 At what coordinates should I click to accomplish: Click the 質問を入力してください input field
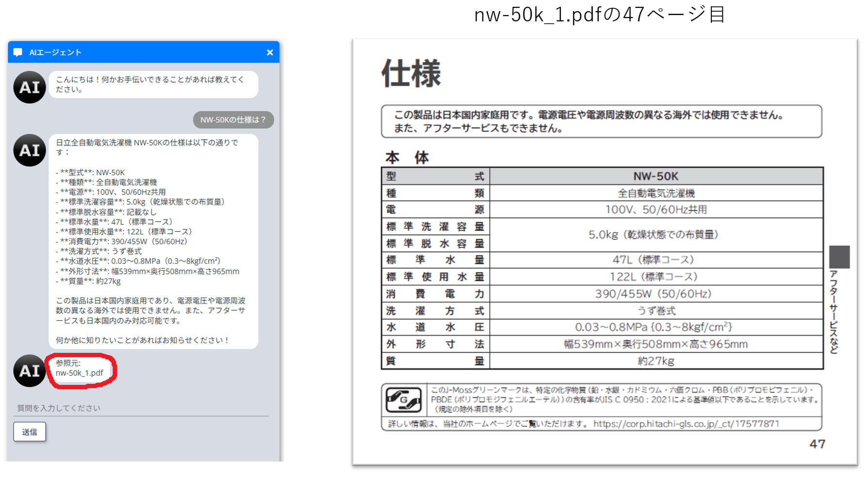point(141,408)
